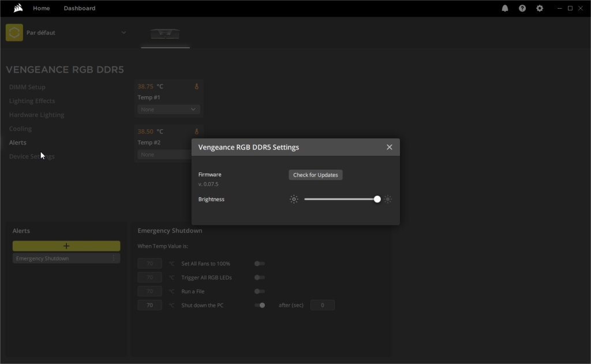The height and width of the screenshot is (364, 591).
Task: Click the Temp #1 thermometer icon
Action: click(196, 87)
